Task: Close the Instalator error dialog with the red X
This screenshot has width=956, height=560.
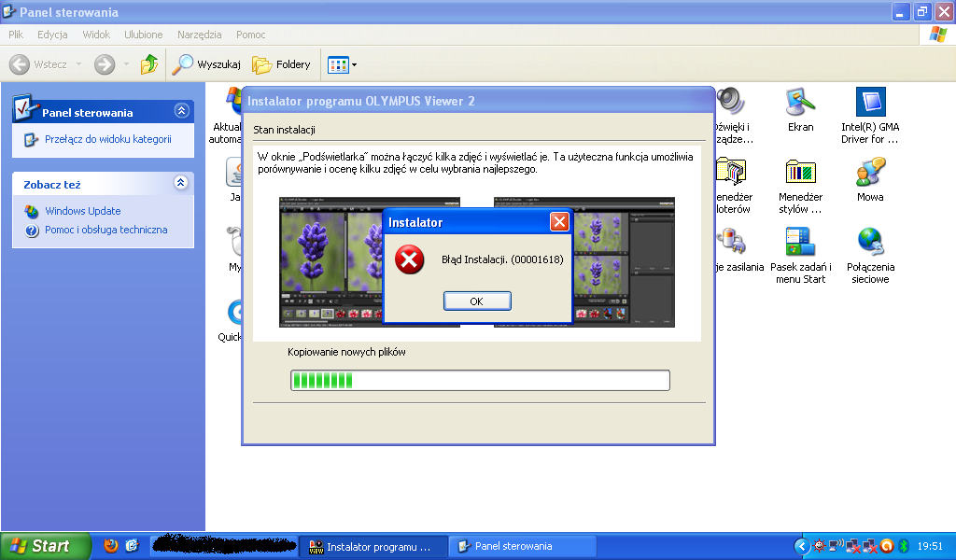Action: pyautogui.click(x=558, y=222)
